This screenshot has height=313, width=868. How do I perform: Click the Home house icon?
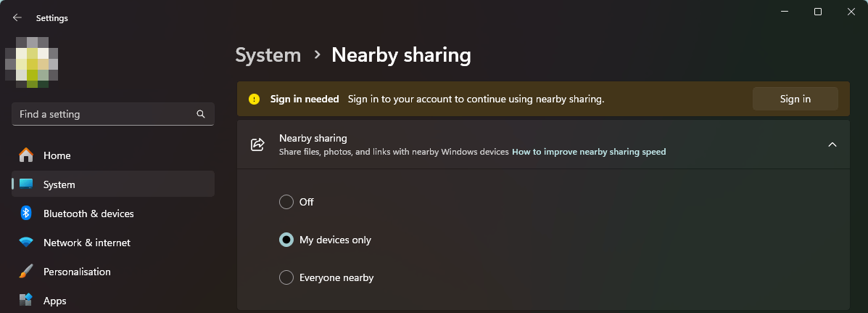tap(26, 155)
